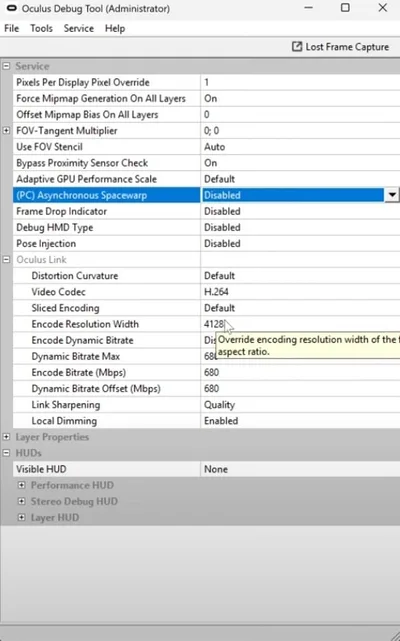Image resolution: width=400 pixels, height=641 pixels.
Task: Select the Video Codec label
Action: (58, 292)
